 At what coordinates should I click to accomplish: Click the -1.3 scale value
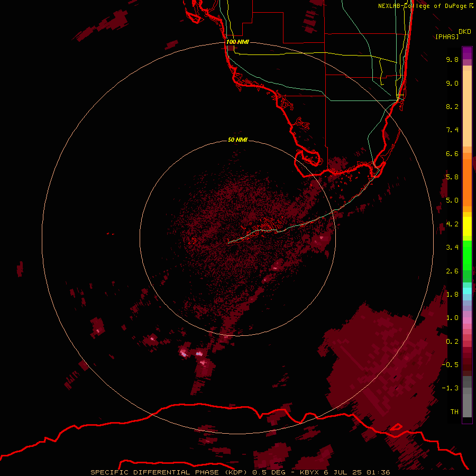point(450,388)
